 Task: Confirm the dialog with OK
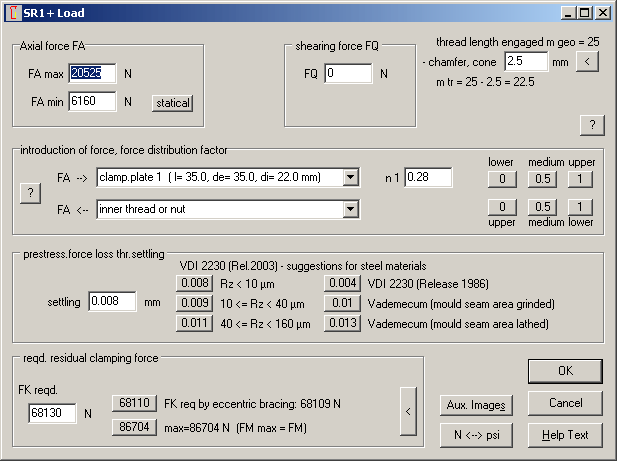point(565,371)
